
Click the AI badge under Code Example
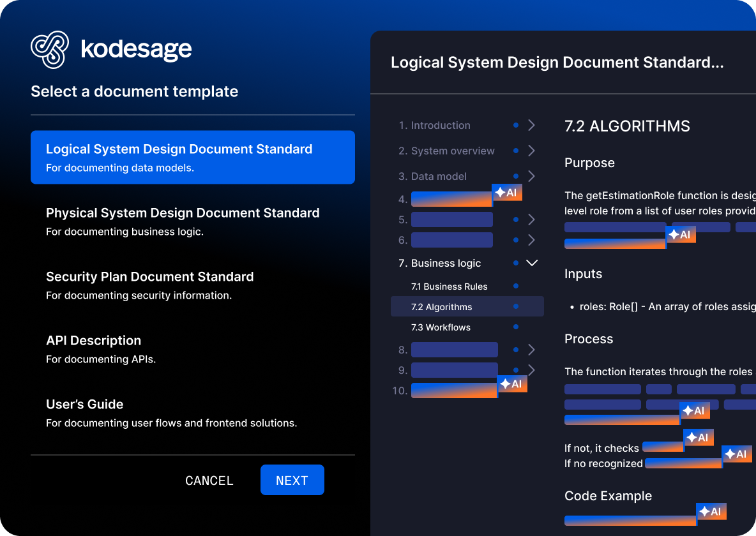point(711,511)
